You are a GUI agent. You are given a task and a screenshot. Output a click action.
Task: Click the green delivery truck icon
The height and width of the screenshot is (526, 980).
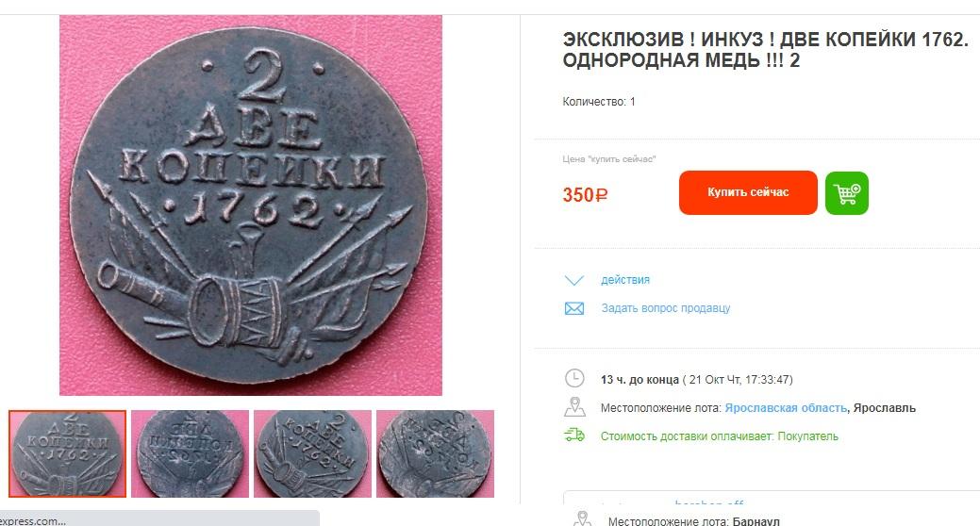tap(574, 436)
